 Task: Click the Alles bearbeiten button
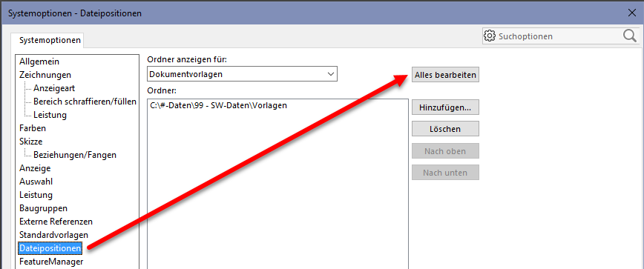(446, 75)
